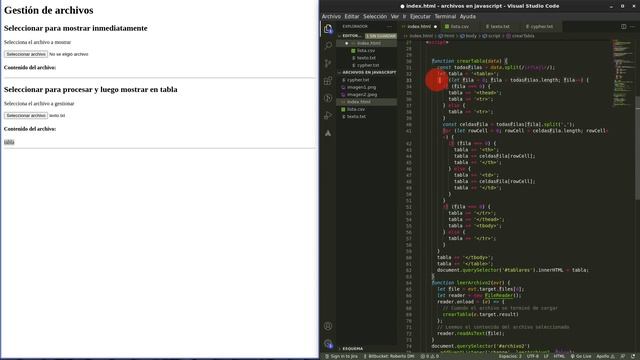Collapse the ARCHIVOS EN JAVASCRIPT folder section

pyautogui.click(x=367, y=72)
